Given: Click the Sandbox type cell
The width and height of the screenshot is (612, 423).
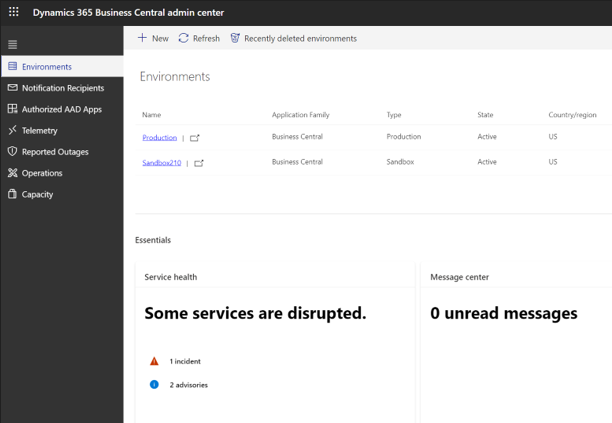Looking at the screenshot, I should coord(400,162).
